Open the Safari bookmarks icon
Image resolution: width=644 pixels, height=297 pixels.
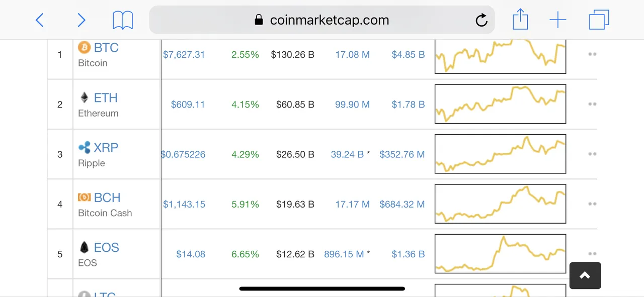[x=123, y=20]
